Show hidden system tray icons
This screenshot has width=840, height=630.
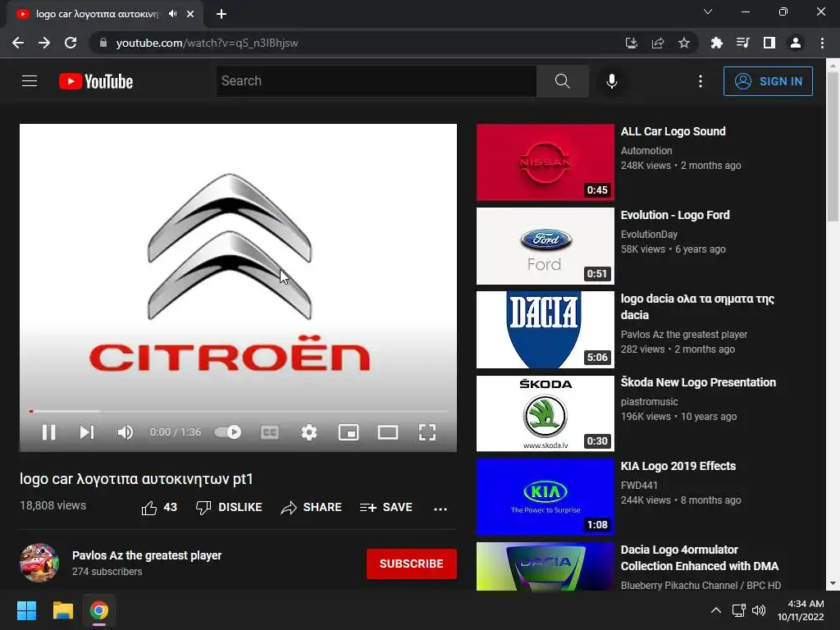(x=715, y=610)
